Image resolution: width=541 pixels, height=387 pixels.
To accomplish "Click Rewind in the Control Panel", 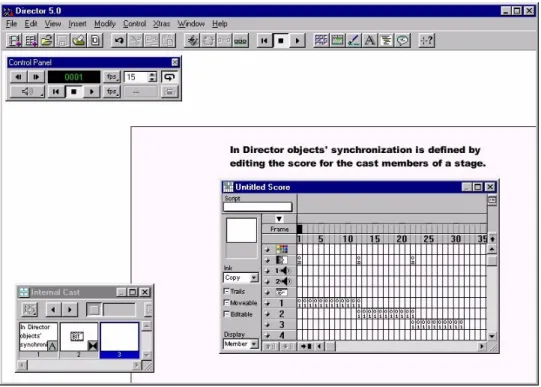I will [x=56, y=92].
